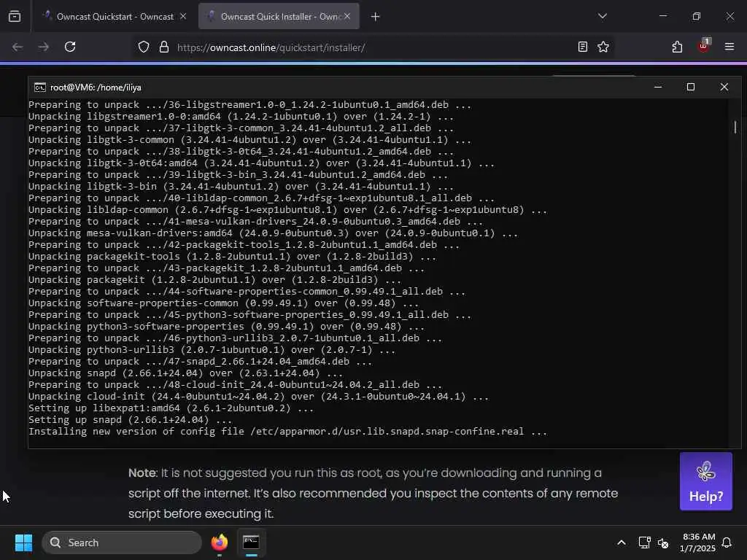Click the Help? floating button

pos(706,481)
